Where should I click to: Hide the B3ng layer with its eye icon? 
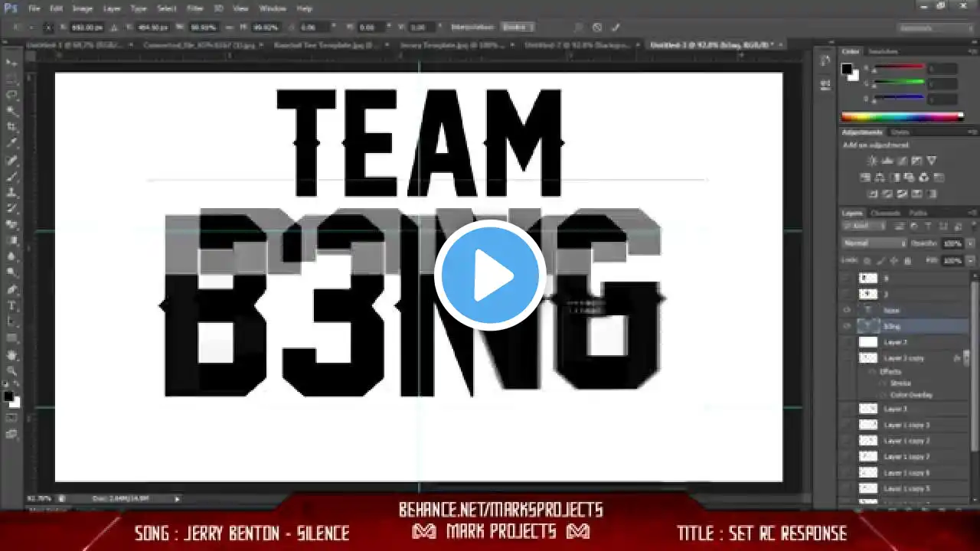[847, 326]
